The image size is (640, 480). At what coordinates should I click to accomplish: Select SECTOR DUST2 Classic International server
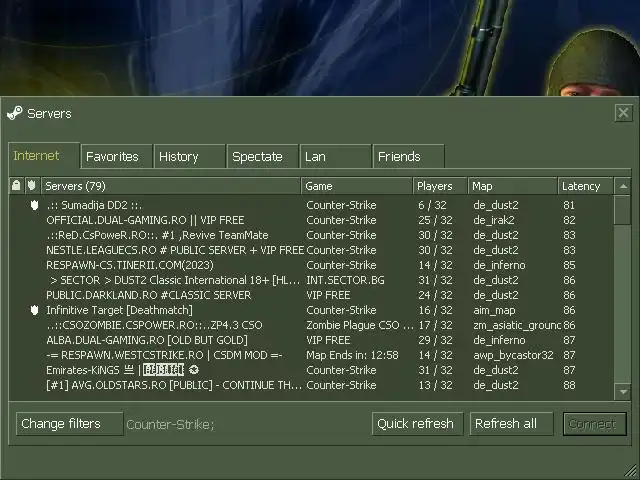coord(311,280)
